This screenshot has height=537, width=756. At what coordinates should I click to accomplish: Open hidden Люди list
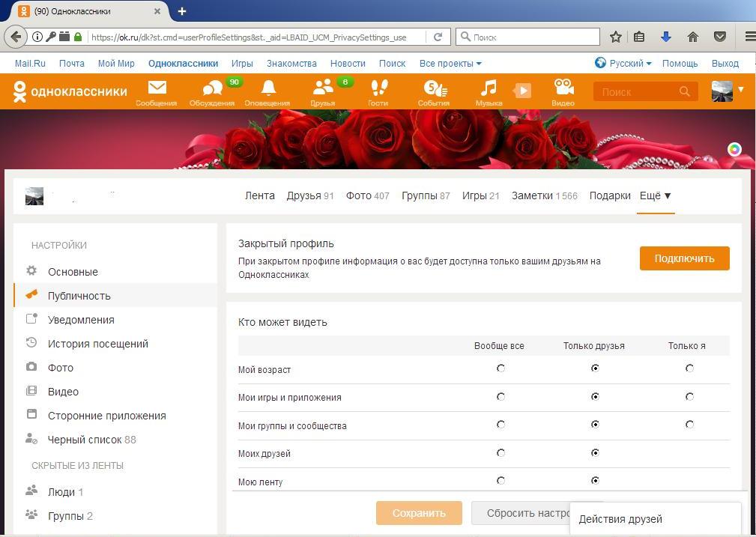pos(115,492)
